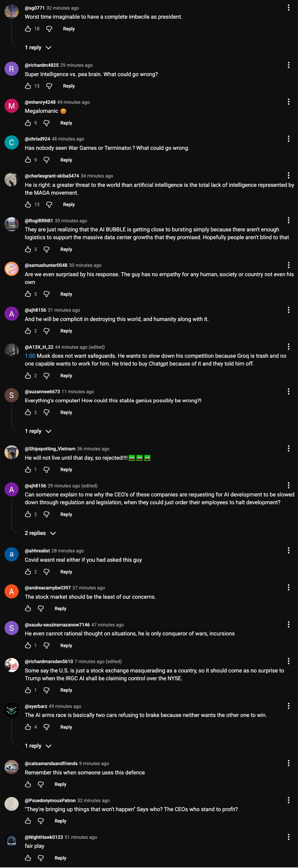298x868 pixels.
Task: Open three-dot menu on @samushunter0048's comment
Action: tap(289, 265)
